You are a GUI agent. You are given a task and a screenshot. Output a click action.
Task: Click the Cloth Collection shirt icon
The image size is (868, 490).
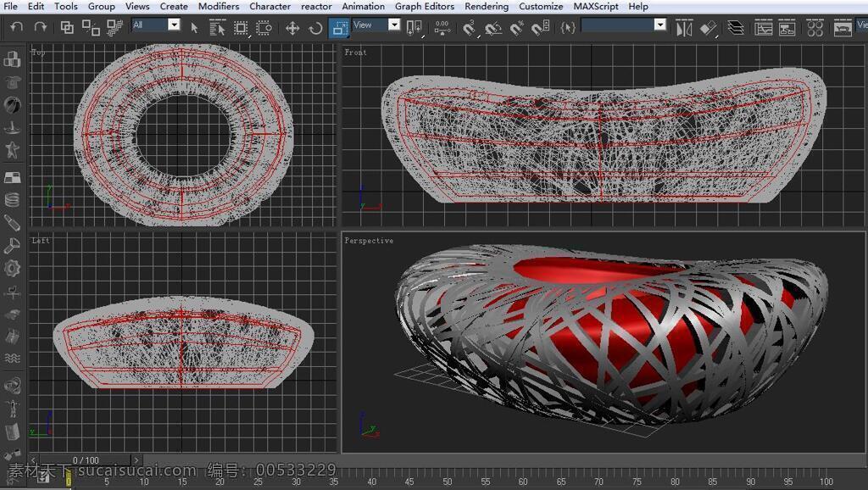coord(12,81)
